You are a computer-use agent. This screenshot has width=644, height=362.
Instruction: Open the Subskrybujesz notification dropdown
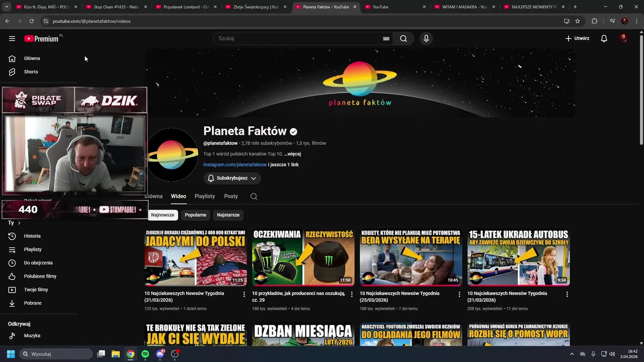[x=232, y=178]
